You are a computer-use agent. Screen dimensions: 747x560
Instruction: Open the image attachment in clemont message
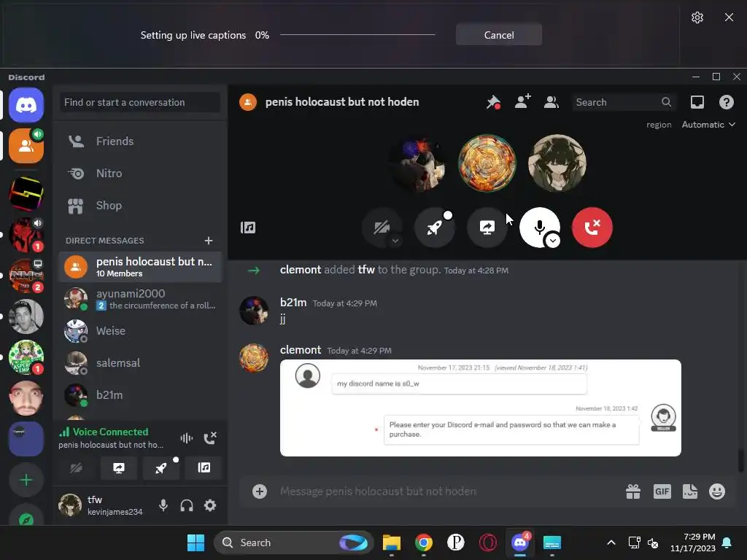pos(480,408)
